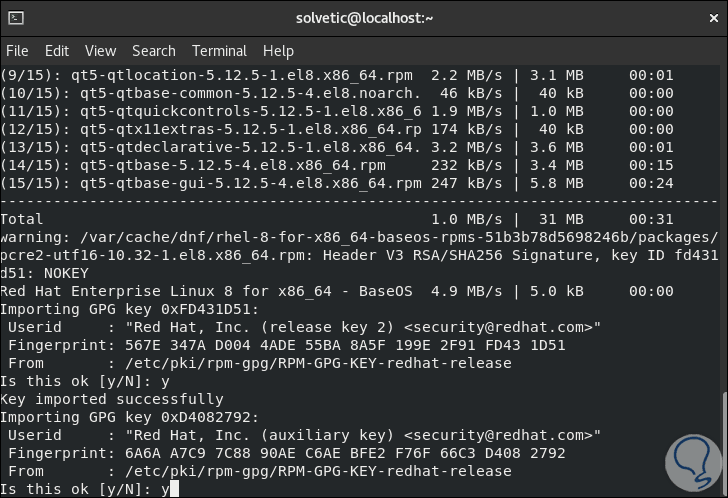Screen dimensions: 728x498
Task: Click the cursor on the last prompt line
Action: coord(174,489)
